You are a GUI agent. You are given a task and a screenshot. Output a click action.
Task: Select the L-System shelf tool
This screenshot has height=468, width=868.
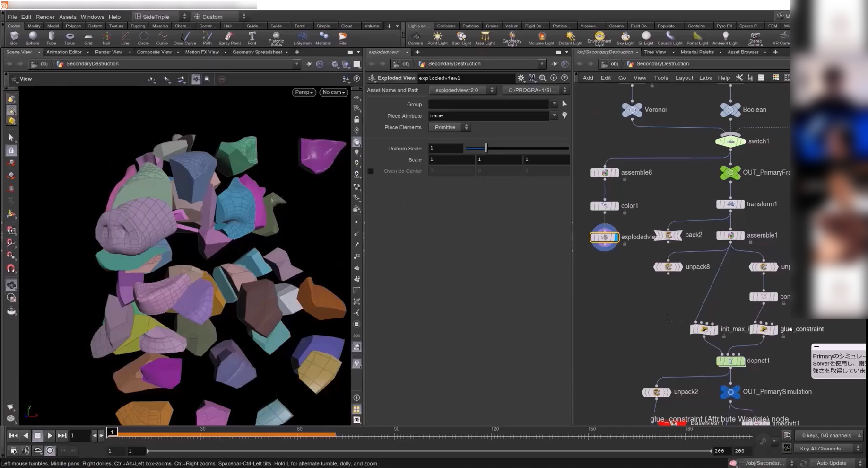click(x=302, y=38)
